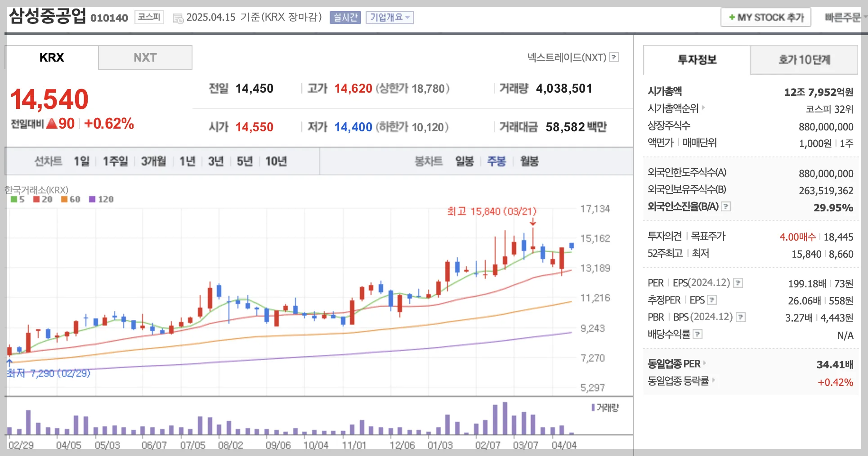Open help icon next to PER EPS(2024.12)

[x=738, y=283]
